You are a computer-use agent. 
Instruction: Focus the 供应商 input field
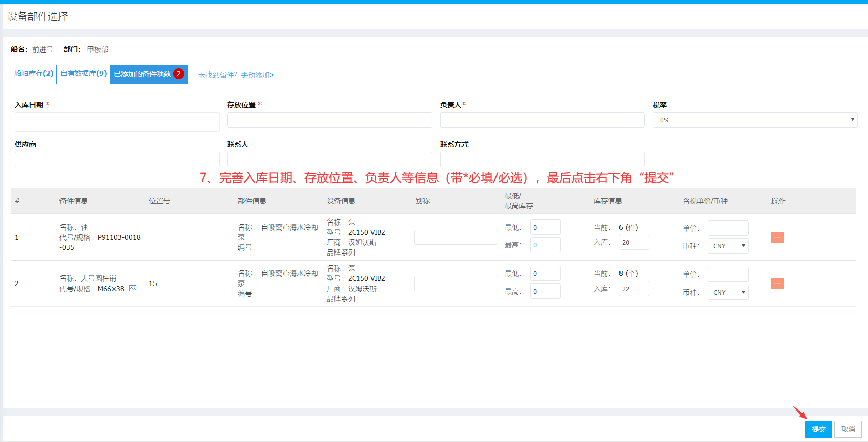pos(117,160)
